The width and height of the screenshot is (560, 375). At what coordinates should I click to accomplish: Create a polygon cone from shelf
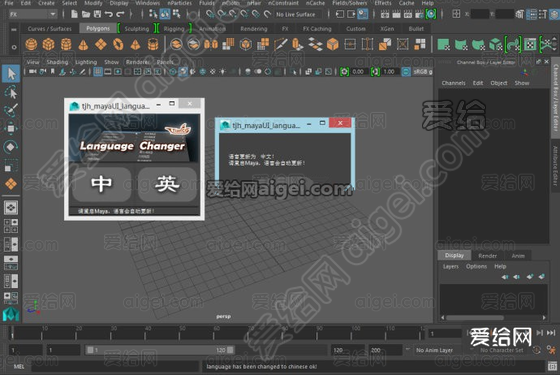tap(83, 45)
